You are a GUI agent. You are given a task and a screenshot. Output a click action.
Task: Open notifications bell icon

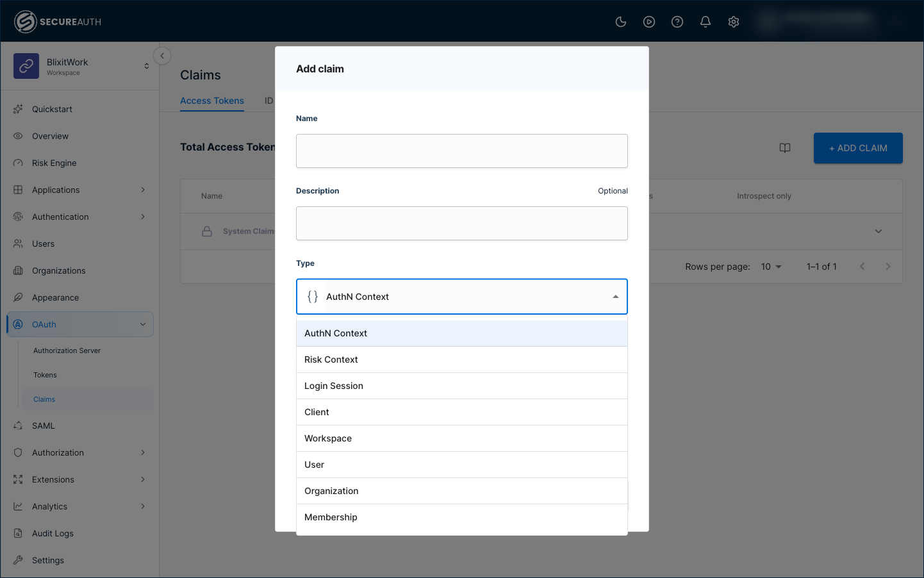(x=705, y=22)
